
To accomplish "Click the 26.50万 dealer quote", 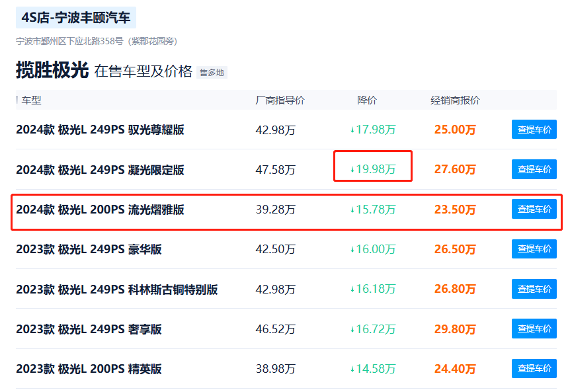I will click(455, 249).
